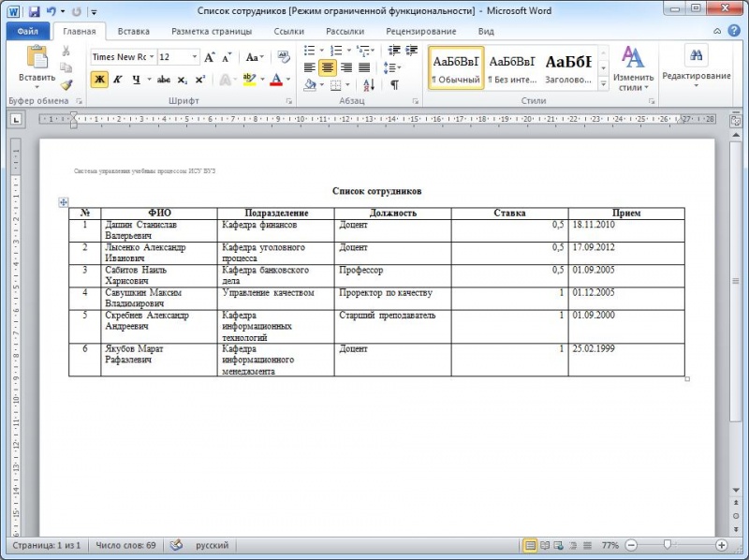
Task: Toggle subscript formatting
Action: tap(182, 80)
